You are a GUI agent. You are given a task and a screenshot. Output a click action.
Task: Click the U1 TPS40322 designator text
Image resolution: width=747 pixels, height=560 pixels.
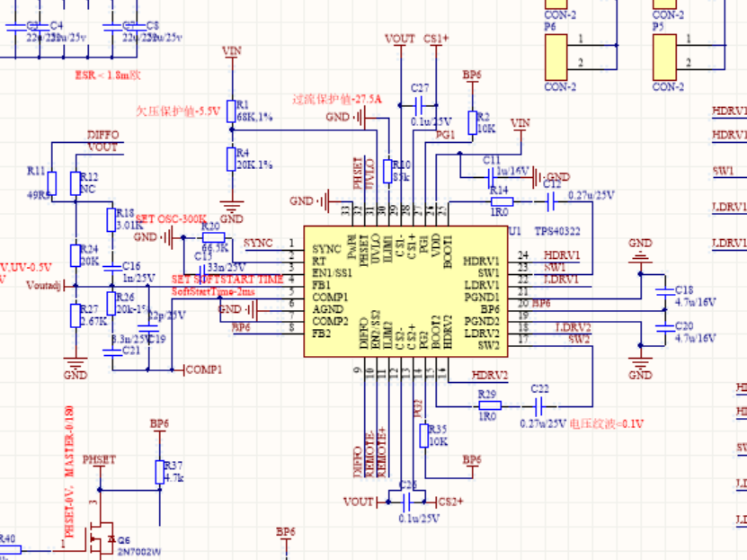545,231
